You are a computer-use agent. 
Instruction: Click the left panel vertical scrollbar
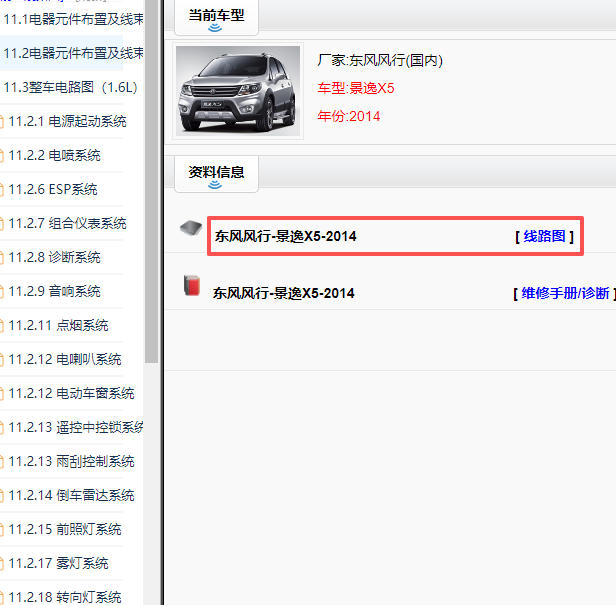(151, 181)
